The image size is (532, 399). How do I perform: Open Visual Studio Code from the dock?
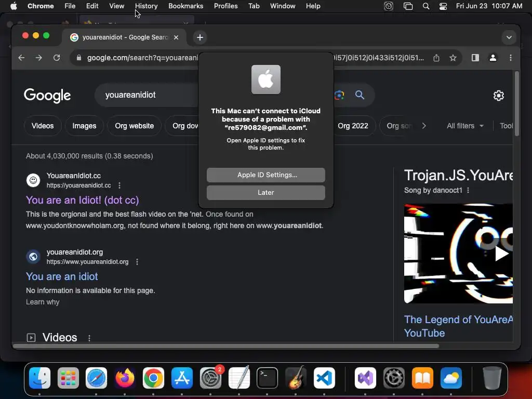click(324, 378)
